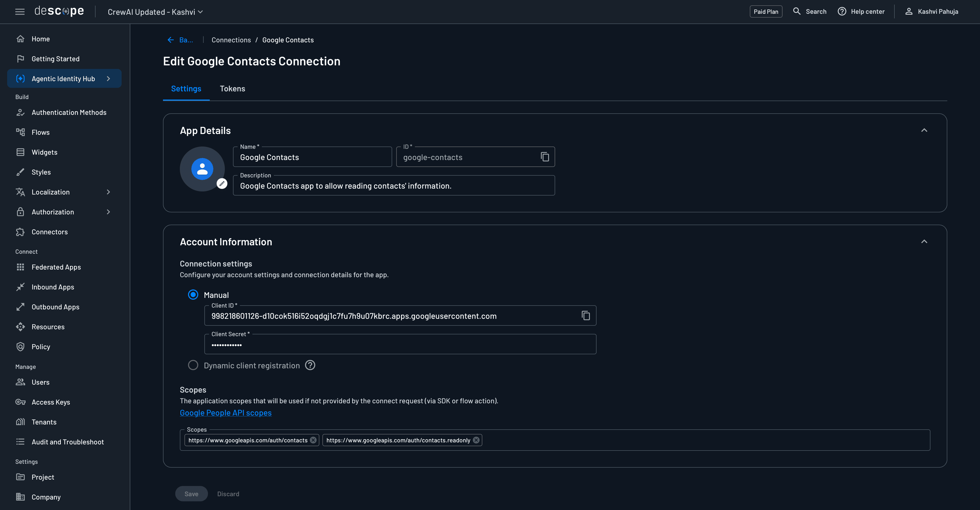Copy the Client ID value
980x510 pixels.
click(586, 315)
